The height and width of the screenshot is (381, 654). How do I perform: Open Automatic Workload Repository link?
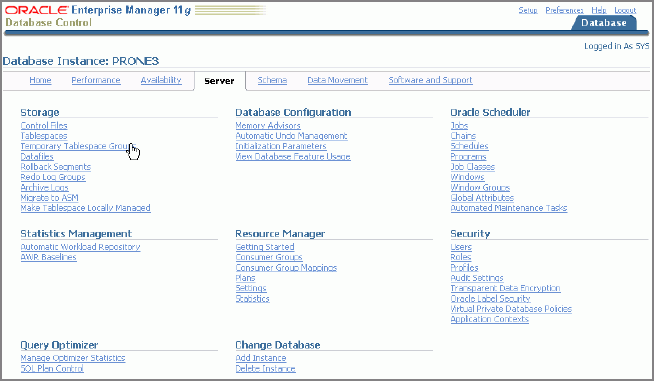(80, 247)
